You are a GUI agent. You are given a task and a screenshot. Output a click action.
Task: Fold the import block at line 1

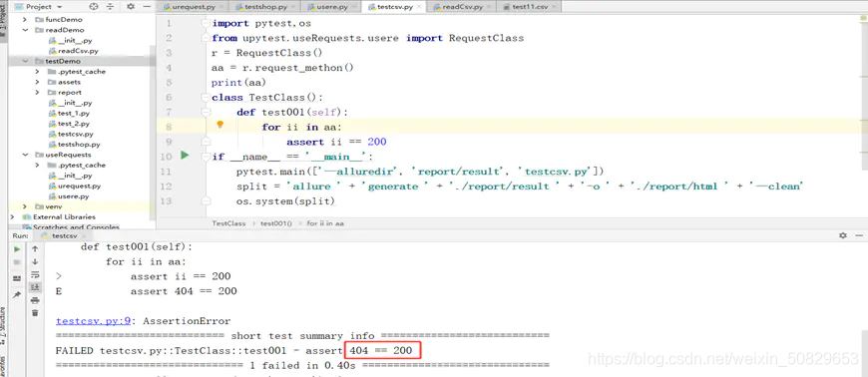tap(206, 23)
